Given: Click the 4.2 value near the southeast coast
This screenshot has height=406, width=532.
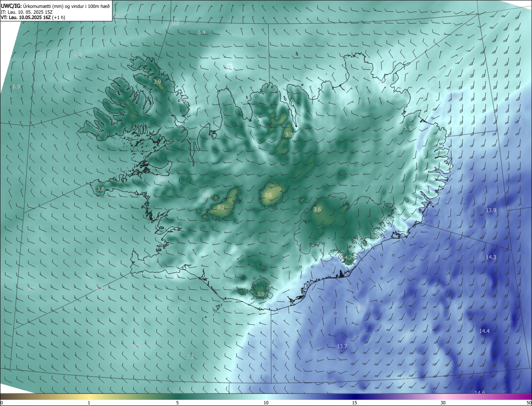Looking at the screenshot, I should (348, 258).
